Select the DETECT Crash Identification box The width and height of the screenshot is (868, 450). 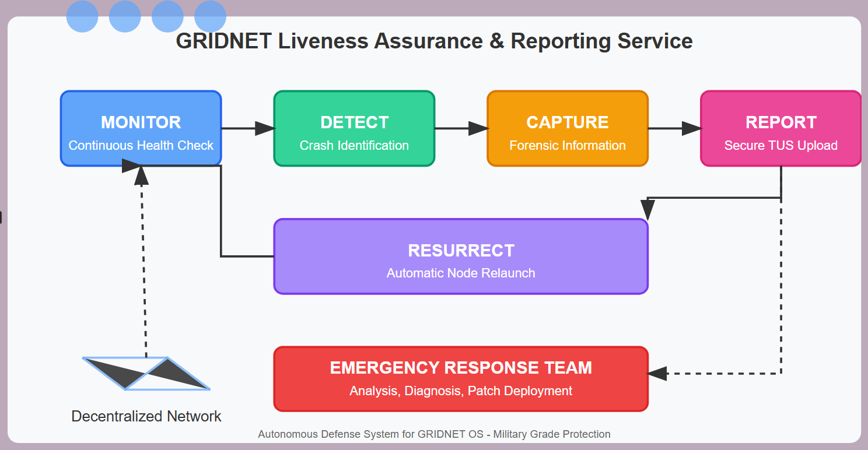point(354,128)
